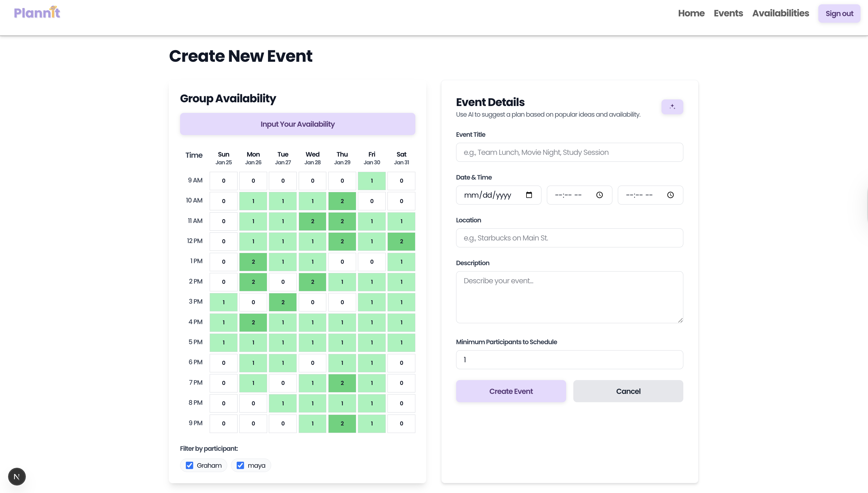Click the Minimum Participants field

pyautogui.click(x=569, y=360)
